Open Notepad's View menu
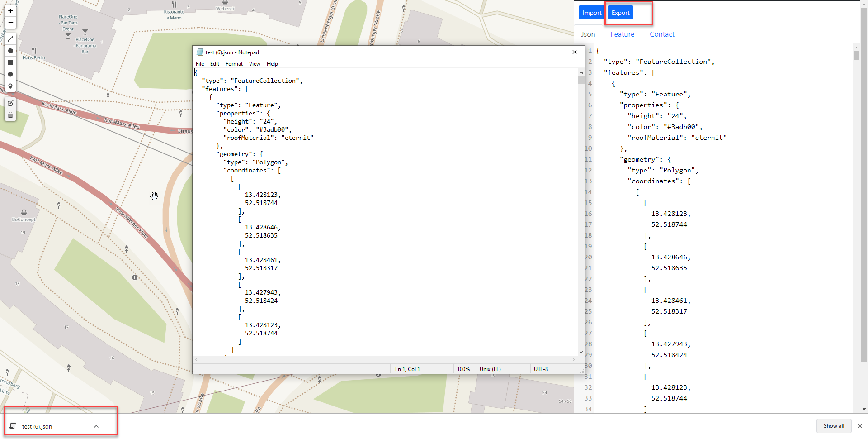The width and height of the screenshot is (868, 439). click(x=255, y=64)
